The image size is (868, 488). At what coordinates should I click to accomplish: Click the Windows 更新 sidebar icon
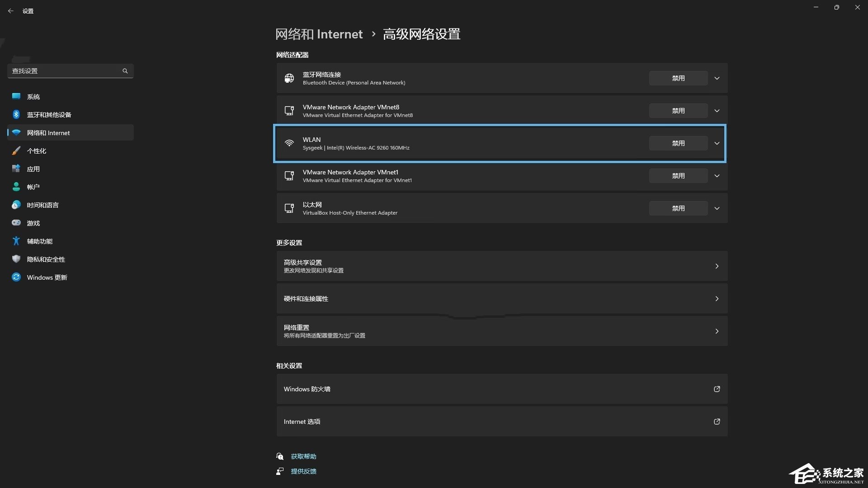point(16,277)
